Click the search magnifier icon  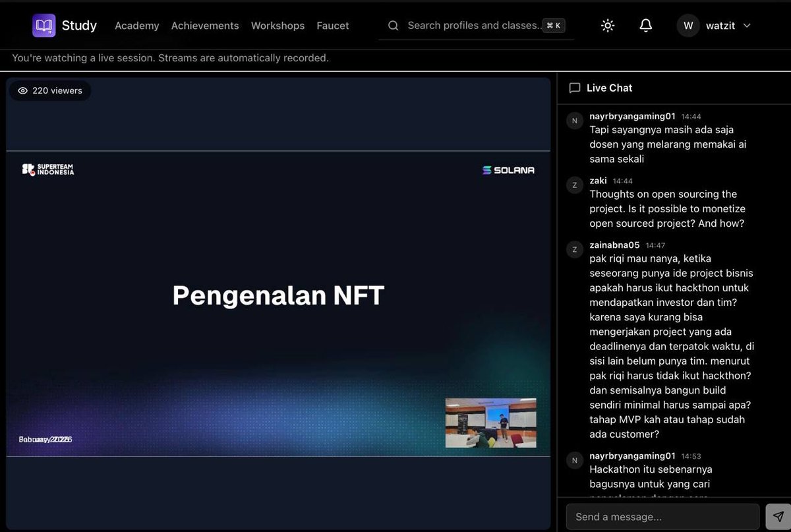click(x=393, y=25)
